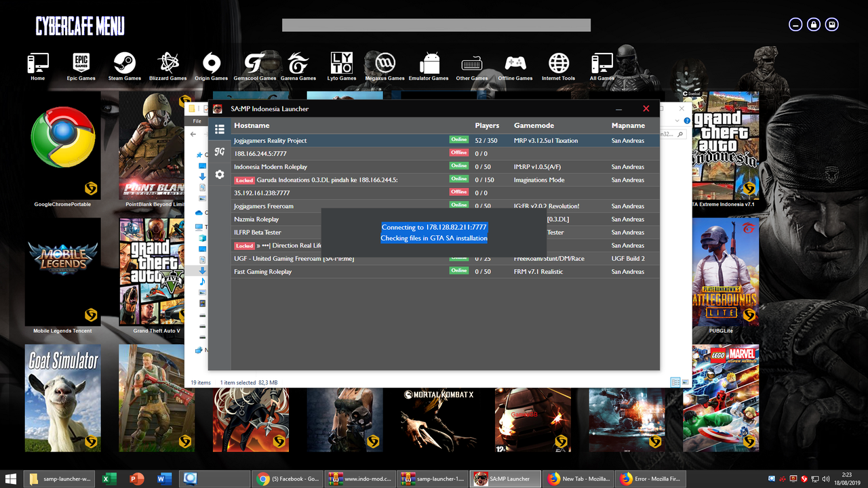Switch Explorer to details view
This screenshot has width=868, height=488.
(x=675, y=382)
